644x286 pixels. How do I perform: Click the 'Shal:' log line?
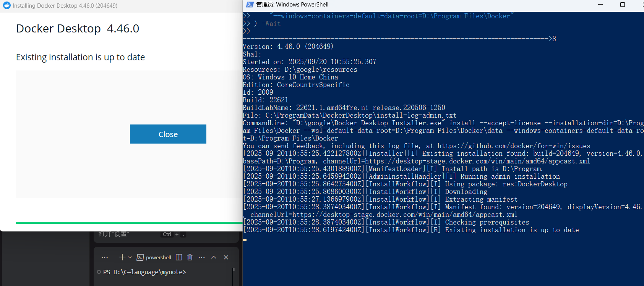(x=252, y=54)
